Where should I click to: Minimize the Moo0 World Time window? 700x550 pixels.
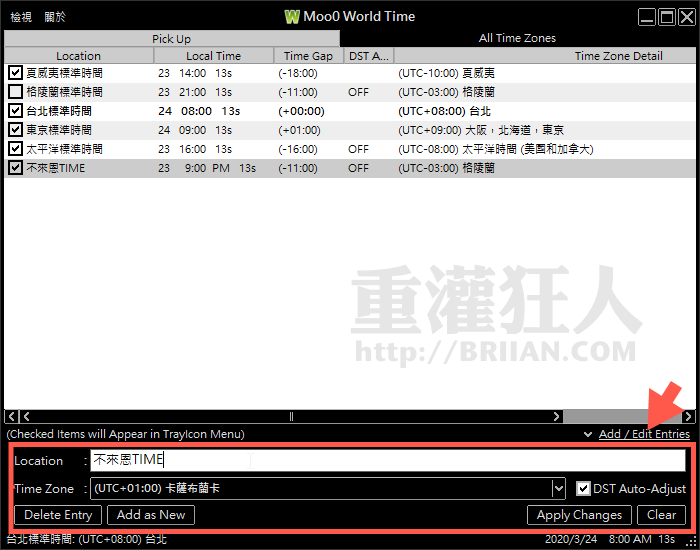[x=646, y=17]
